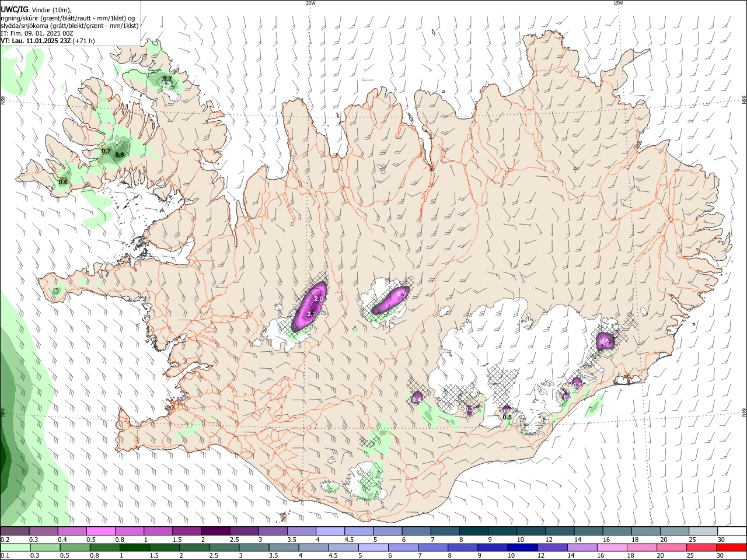Click the UWC/IG Vindur (10m) title line
Screen dimensions: 747x560
point(36,10)
